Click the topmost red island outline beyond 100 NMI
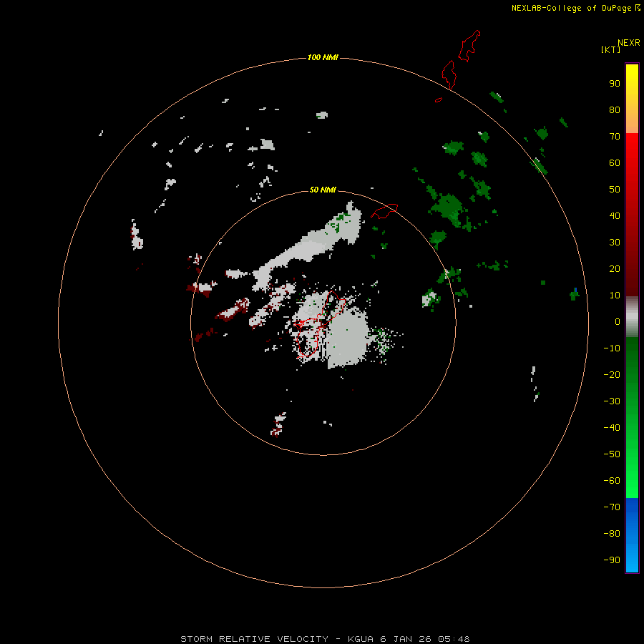 coord(469,46)
